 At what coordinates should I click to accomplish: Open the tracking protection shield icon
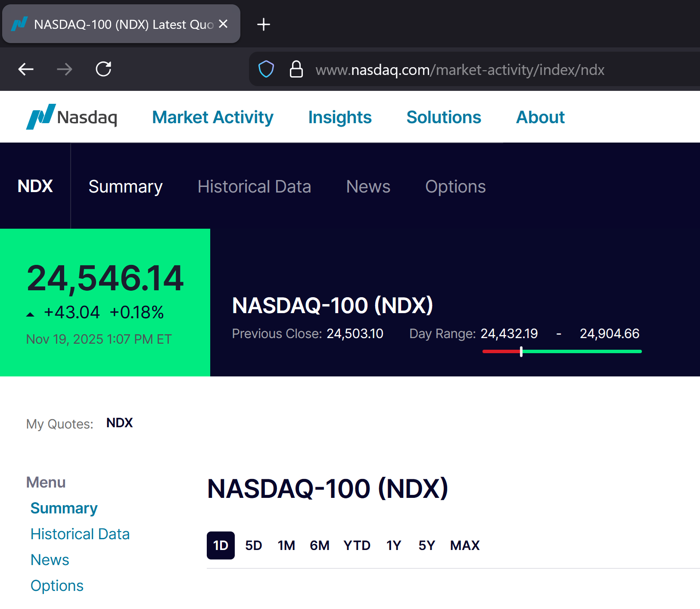click(266, 69)
